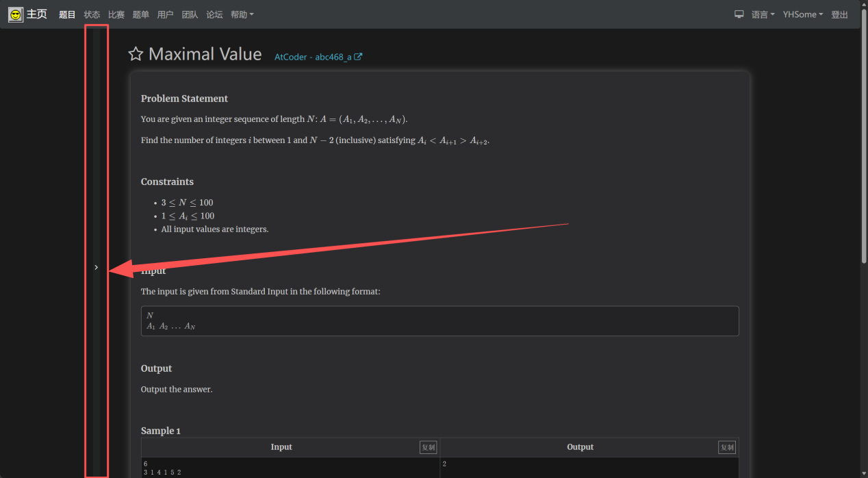Expand the collapsed left sidebar chevron
868x478 pixels.
[97, 267]
